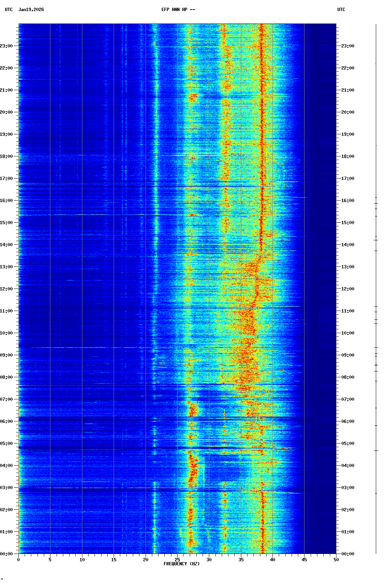The height and width of the screenshot is (583, 392).
Task: Click the Jan19,2026 date label
Action: click(x=31, y=10)
